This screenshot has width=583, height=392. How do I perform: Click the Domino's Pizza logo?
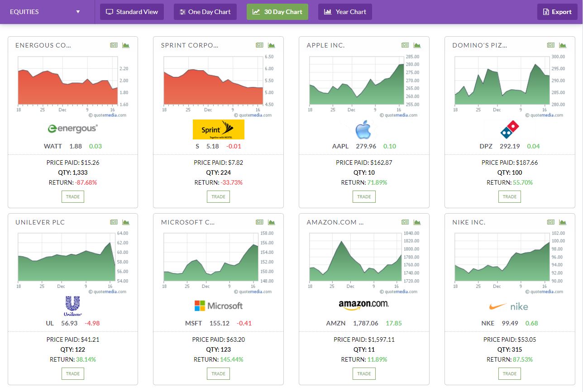(x=510, y=129)
